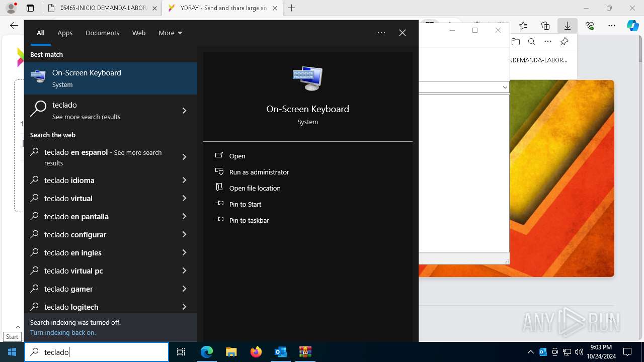Launch Microsoft Edge from the taskbar

pyautogui.click(x=207, y=352)
